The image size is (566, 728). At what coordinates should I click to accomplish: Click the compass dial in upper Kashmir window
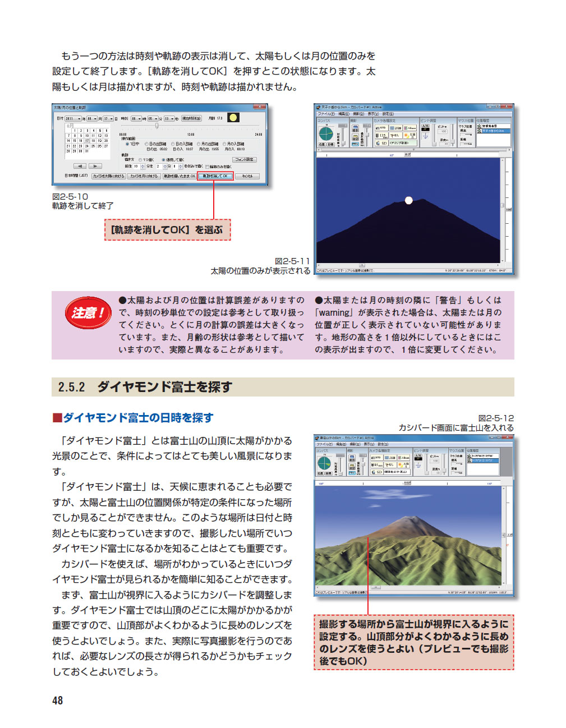[x=326, y=133]
